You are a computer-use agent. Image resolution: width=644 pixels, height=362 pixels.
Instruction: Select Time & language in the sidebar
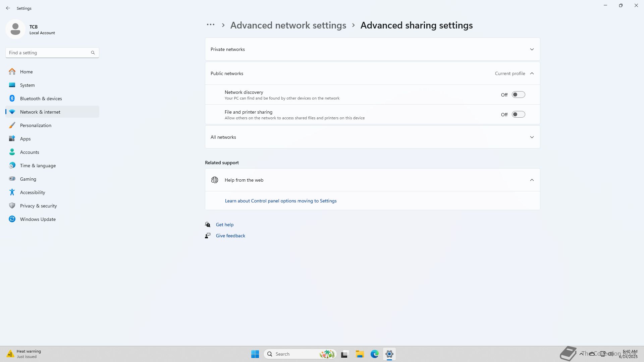point(38,166)
